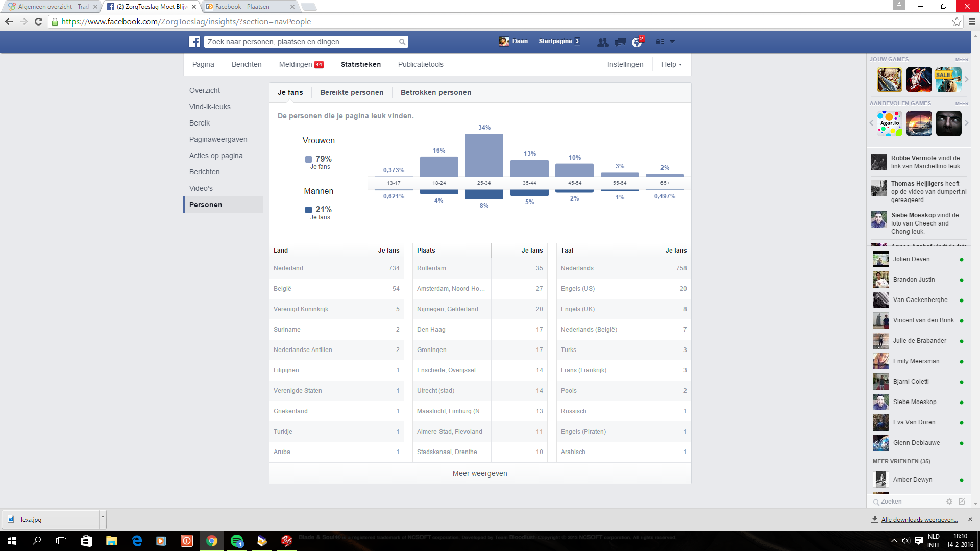The width and height of the screenshot is (980, 551).
Task: Expand the Help dropdown
Action: 671,64
